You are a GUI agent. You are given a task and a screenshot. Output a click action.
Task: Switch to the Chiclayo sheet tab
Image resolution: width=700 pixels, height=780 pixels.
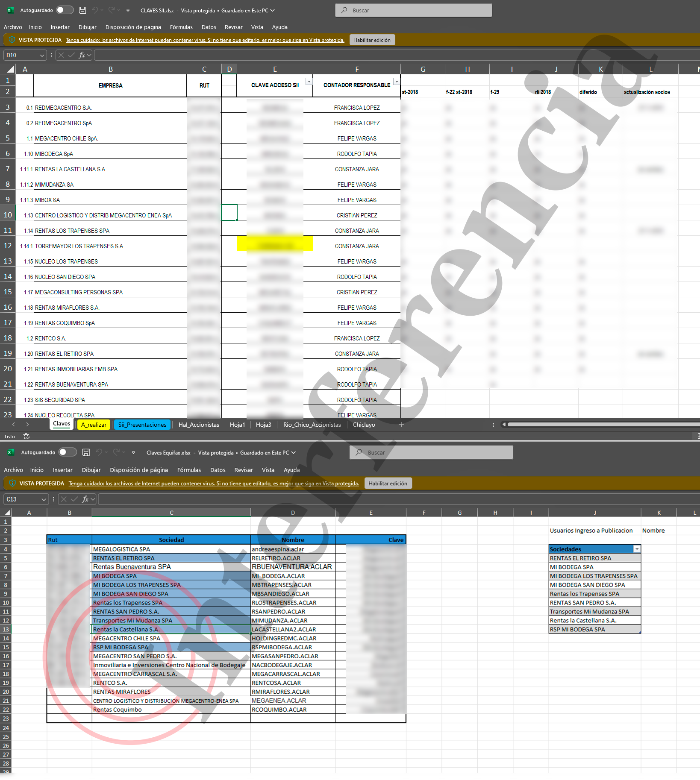coord(364,425)
